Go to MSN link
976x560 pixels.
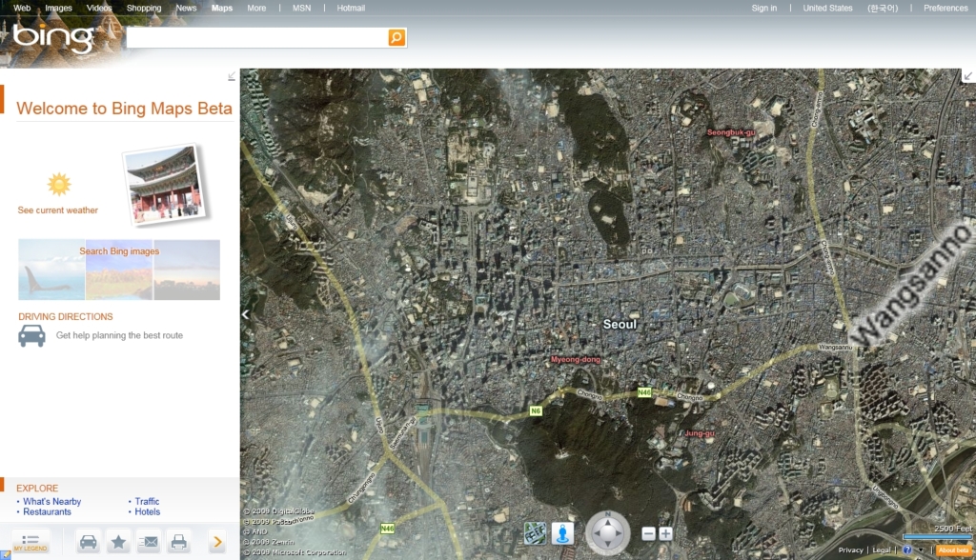(302, 8)
